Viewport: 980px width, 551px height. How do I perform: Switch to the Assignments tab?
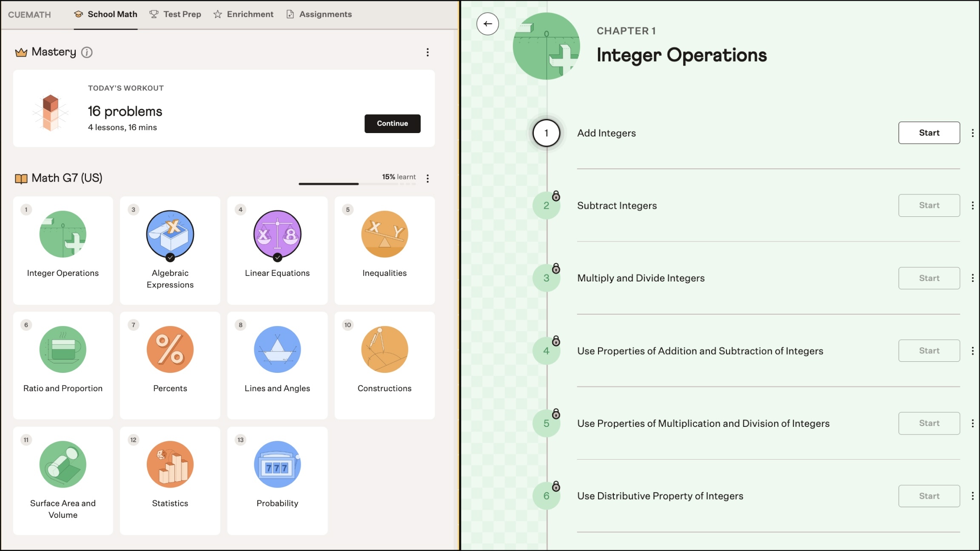(319, 14)
